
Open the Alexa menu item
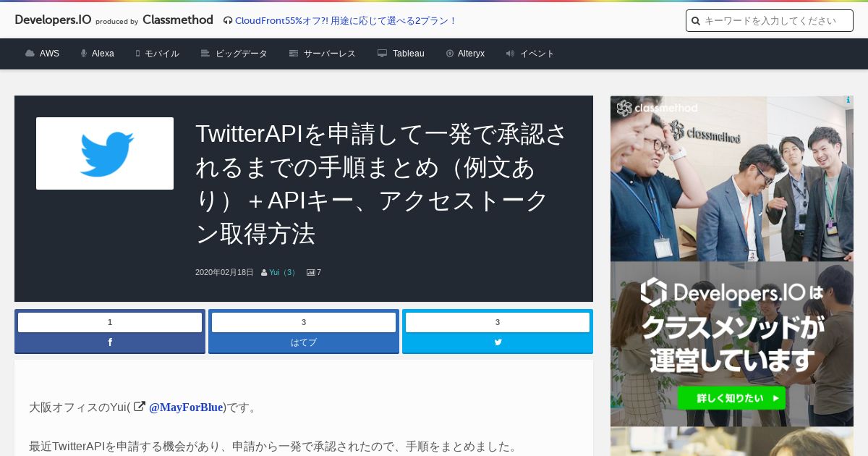pos(103,54)
